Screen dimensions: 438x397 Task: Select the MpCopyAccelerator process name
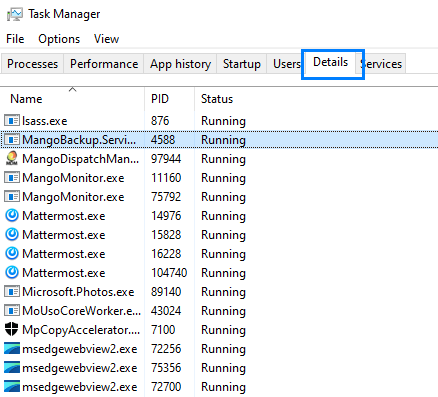81,330
